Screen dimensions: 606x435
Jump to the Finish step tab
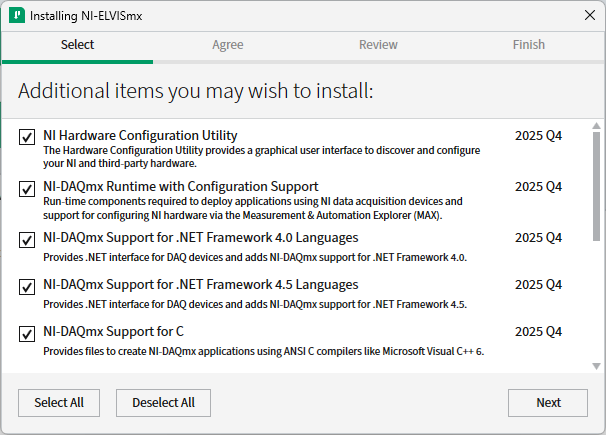[x=529, y=44]
